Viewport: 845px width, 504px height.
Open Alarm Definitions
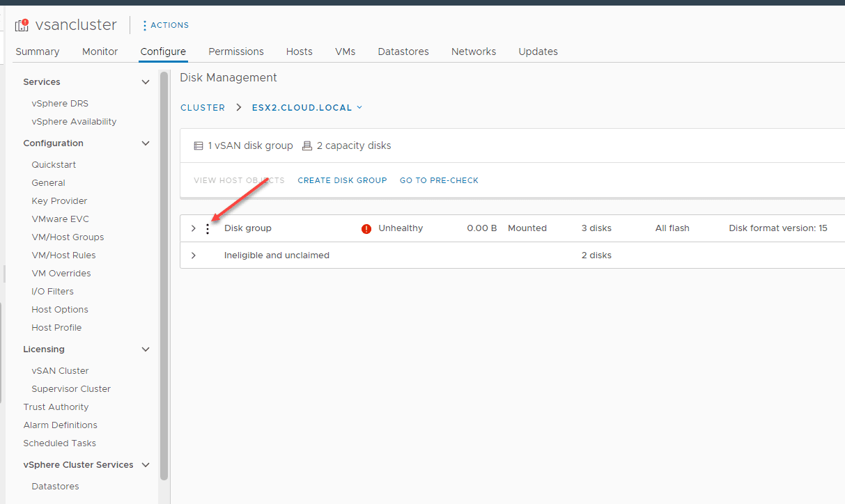tap(60, 425)
